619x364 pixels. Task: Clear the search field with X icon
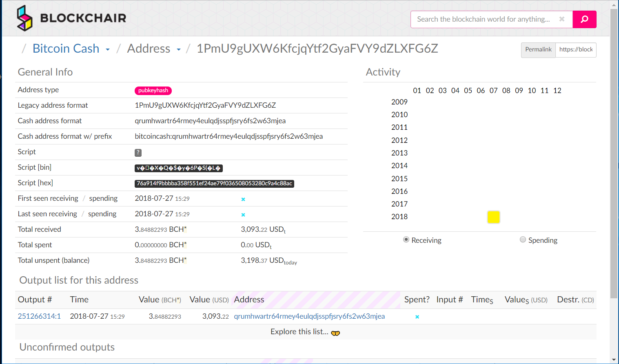562,19
